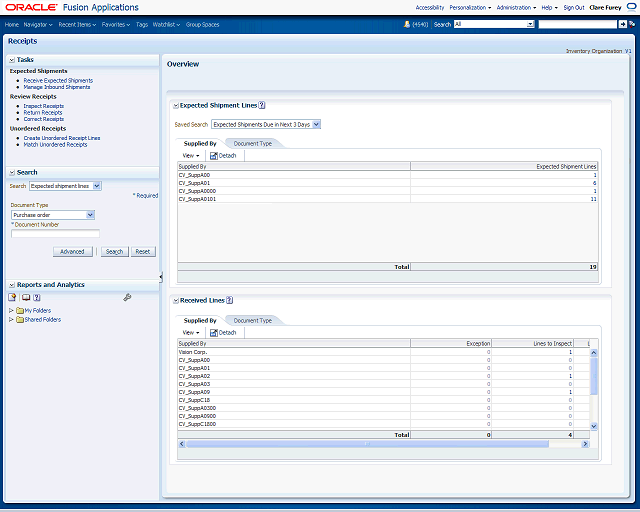Open help icon beside Received Lines
Image resolution: width=640 pixels, height=512 pixels.
(x=230, y=300)
